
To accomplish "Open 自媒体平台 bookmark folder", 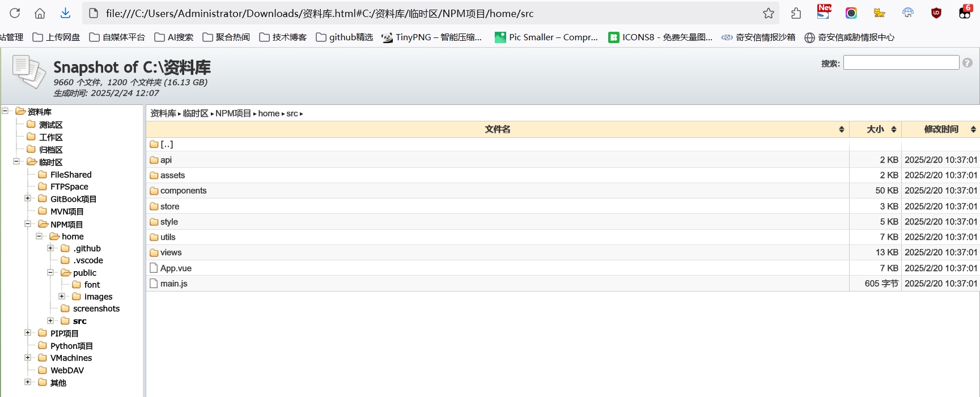I will 117,37.
